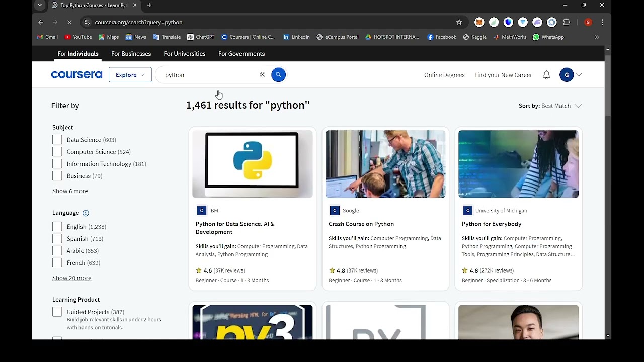Open Facebook bookmark
Image resolution: width=644 pixels, height=362 pixels.
pyautogui.click(x=441, y=37)
